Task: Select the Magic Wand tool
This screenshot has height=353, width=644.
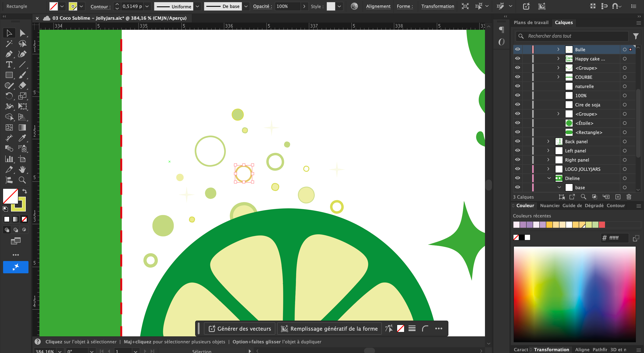Action: point(9,44)
